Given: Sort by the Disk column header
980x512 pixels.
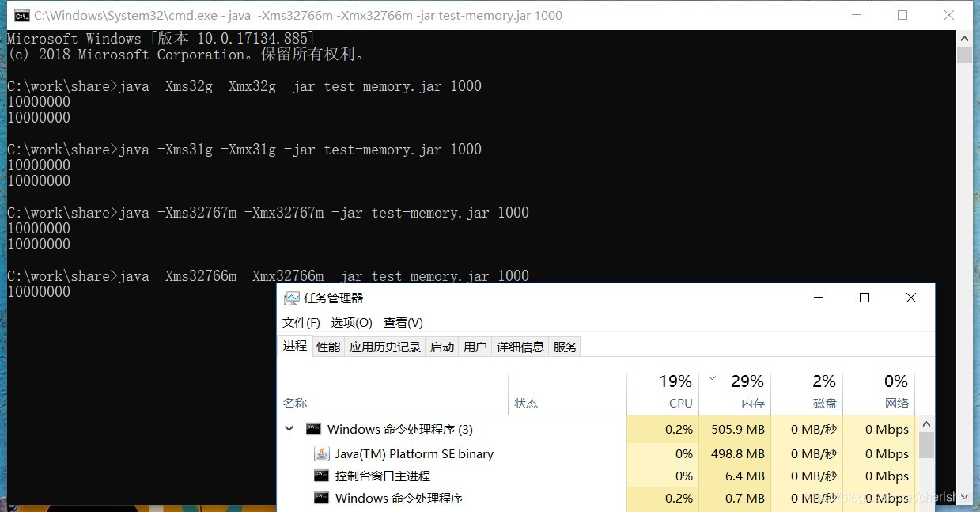Looking at the screenshot, I should click(807, 393).
